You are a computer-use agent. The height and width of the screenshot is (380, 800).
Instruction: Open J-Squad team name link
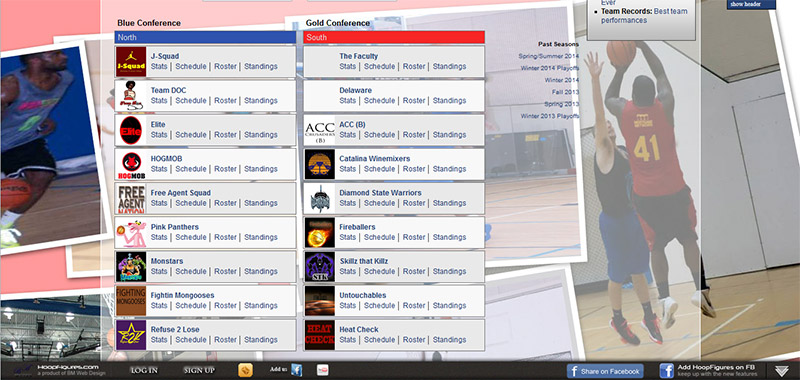pos(165,56)
